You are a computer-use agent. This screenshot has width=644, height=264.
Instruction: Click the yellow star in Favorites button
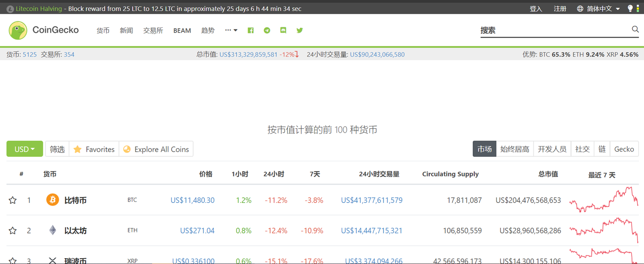tap(77, 149)
